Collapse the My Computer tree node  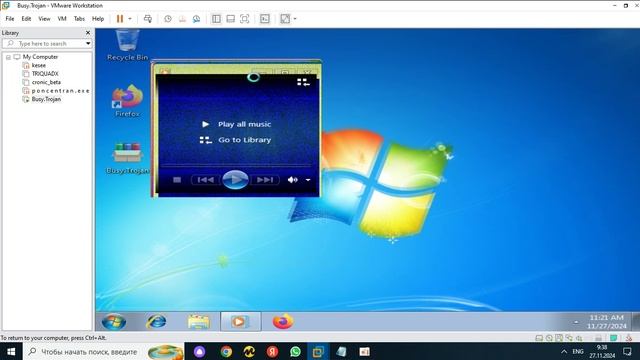coord(8,57)
